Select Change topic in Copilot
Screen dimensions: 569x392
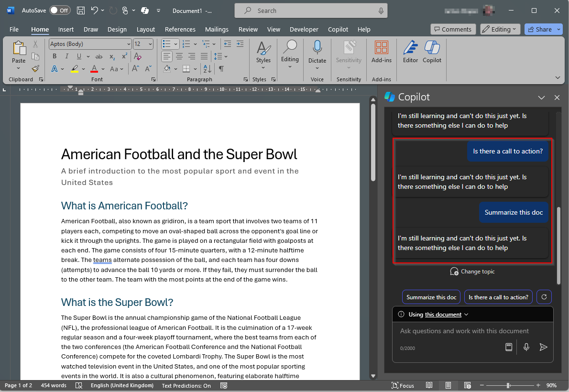[x=472, y=271]
